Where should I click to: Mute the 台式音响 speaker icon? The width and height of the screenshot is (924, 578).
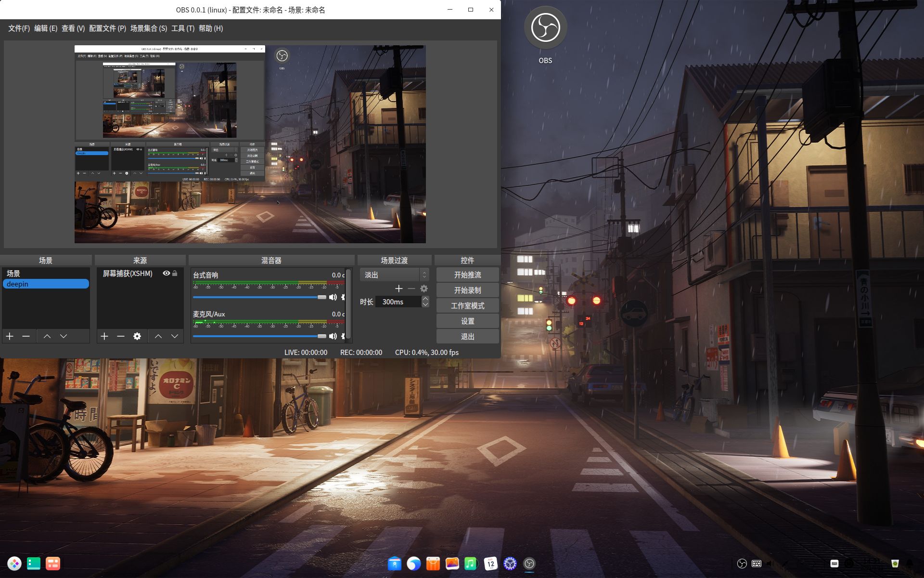[333, 297]
